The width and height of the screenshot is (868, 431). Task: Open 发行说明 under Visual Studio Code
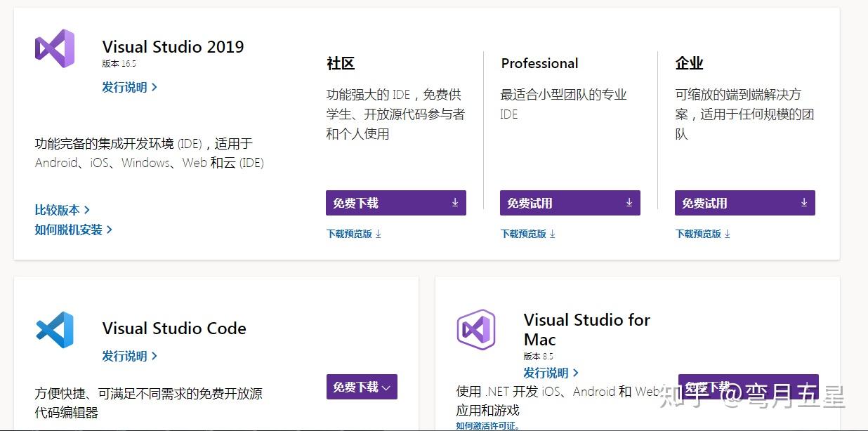coord(130,356)
